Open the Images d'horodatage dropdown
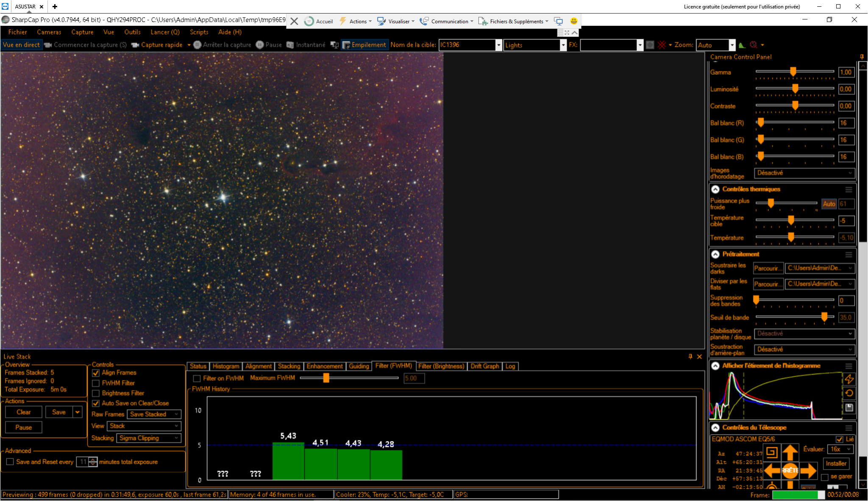 804,173
